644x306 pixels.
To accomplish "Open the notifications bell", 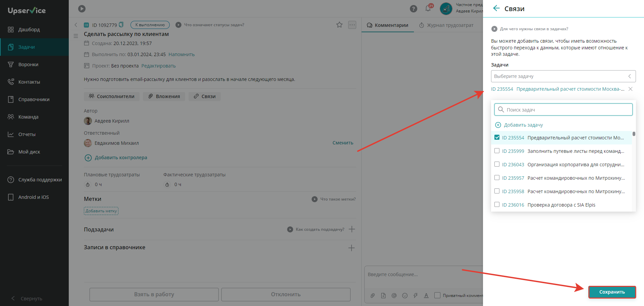I will coord(428,8).
